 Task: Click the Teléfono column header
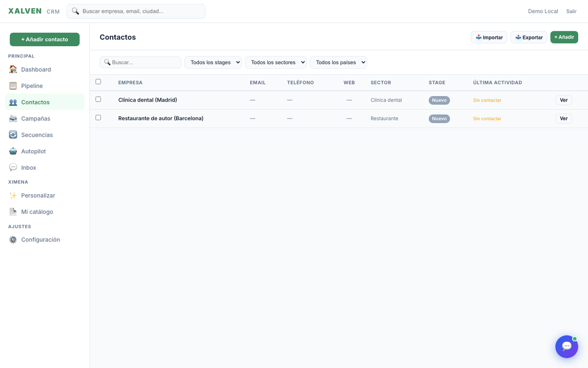300,82
